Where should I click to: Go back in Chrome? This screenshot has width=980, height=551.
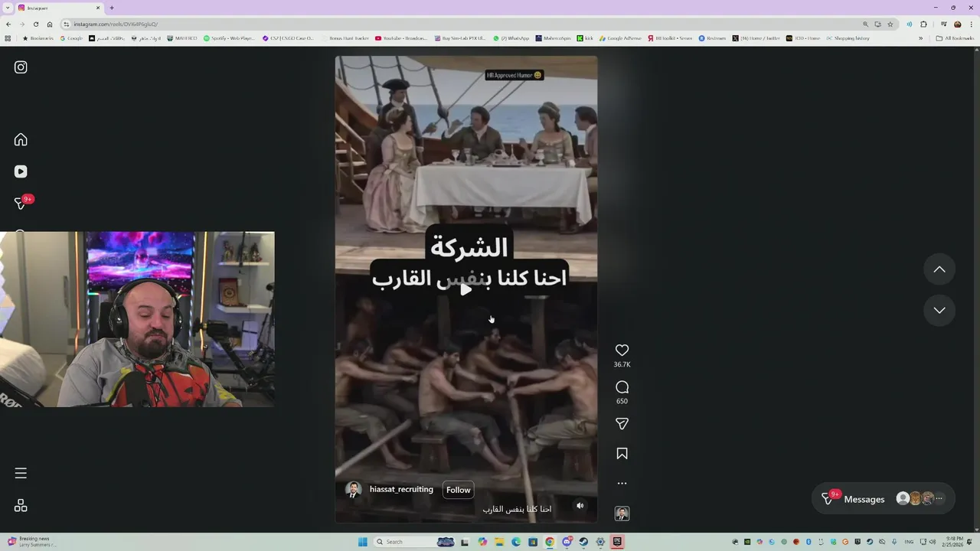(8, 24)
